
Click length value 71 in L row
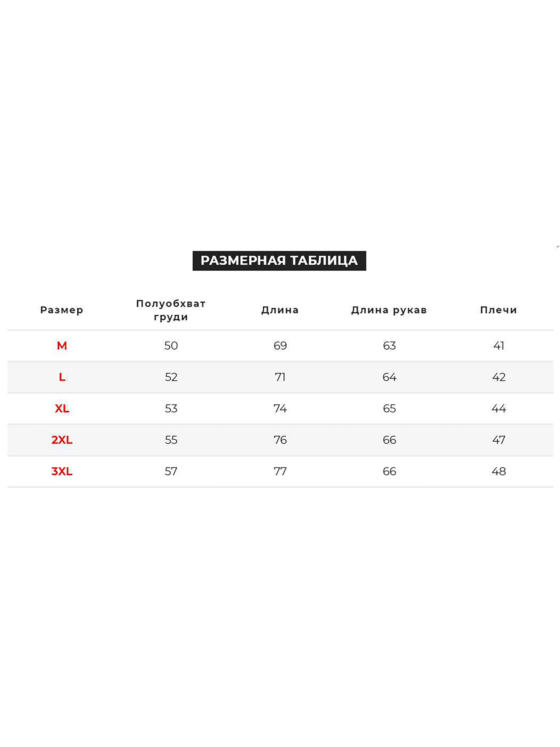tap(280, 377)
